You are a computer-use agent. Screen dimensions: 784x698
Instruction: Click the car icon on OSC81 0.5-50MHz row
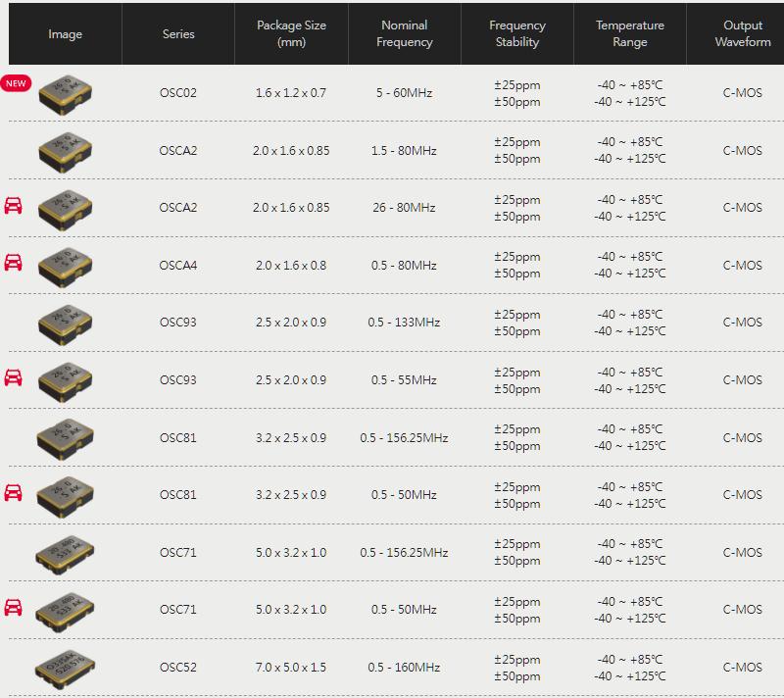(13, 492)
